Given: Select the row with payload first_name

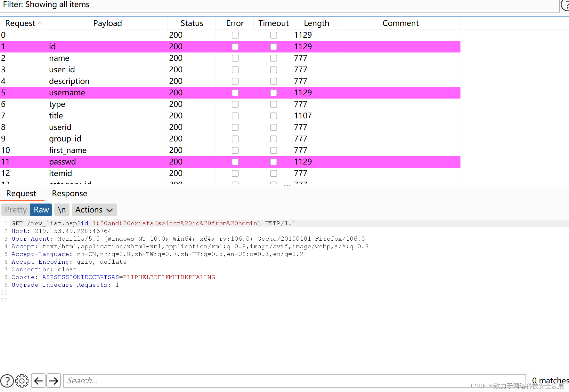Looking at the screenshot, I should tap(230, 150).
